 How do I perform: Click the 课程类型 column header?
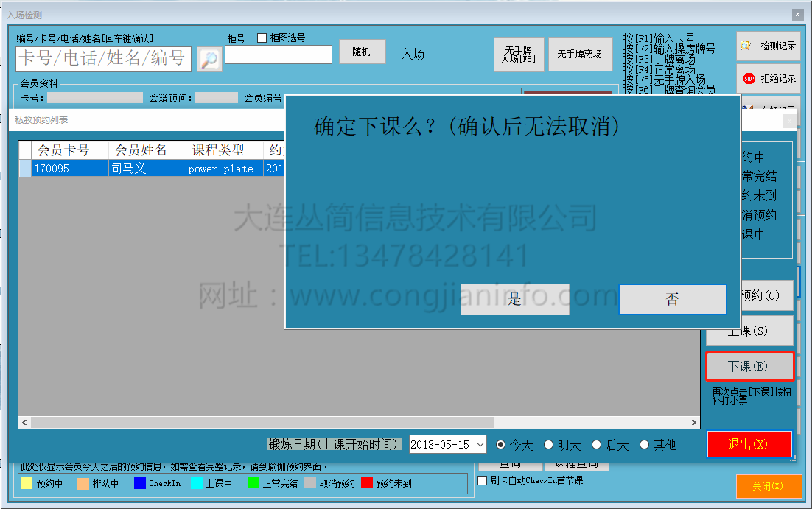(x=224, y=150)
